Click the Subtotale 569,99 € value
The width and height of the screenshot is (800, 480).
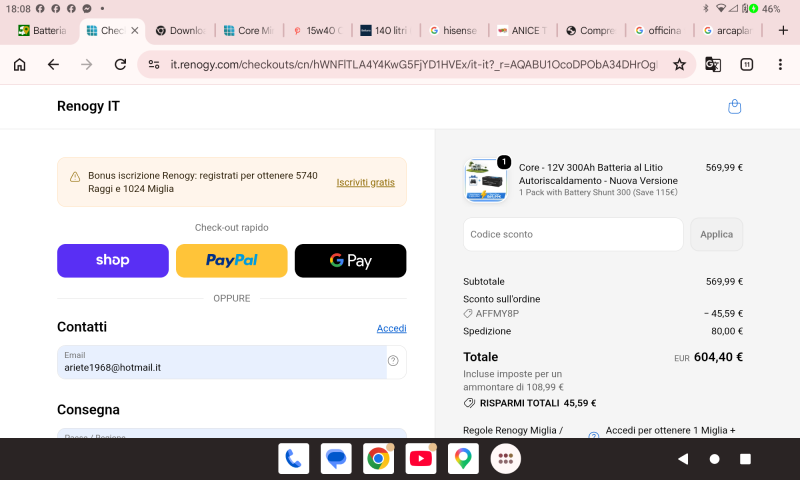[724, 282]
